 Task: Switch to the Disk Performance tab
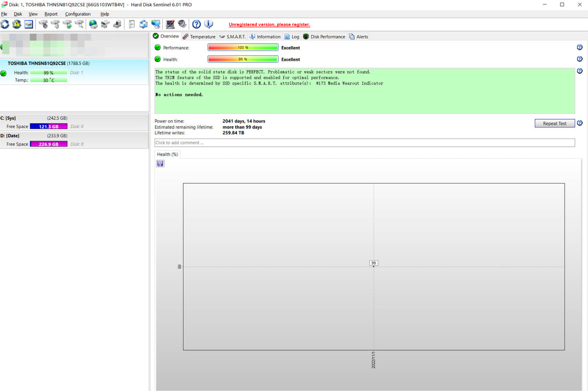tap(324, 37)
